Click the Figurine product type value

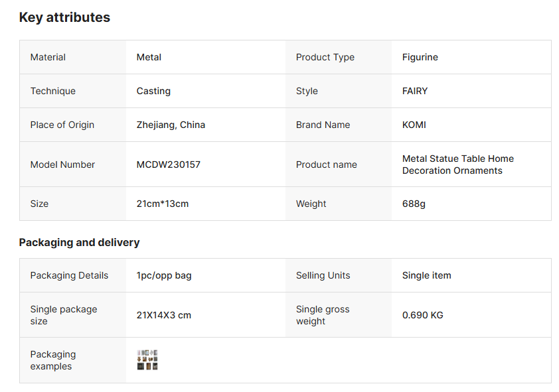pos(420,57)
